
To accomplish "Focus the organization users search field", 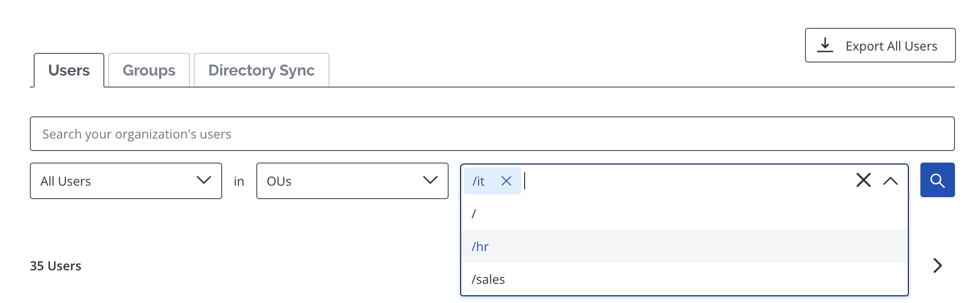I will [492, 134].
